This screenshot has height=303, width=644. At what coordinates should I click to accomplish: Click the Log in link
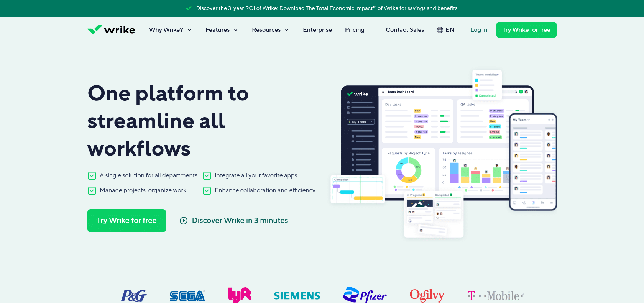(x=479, y=30)
